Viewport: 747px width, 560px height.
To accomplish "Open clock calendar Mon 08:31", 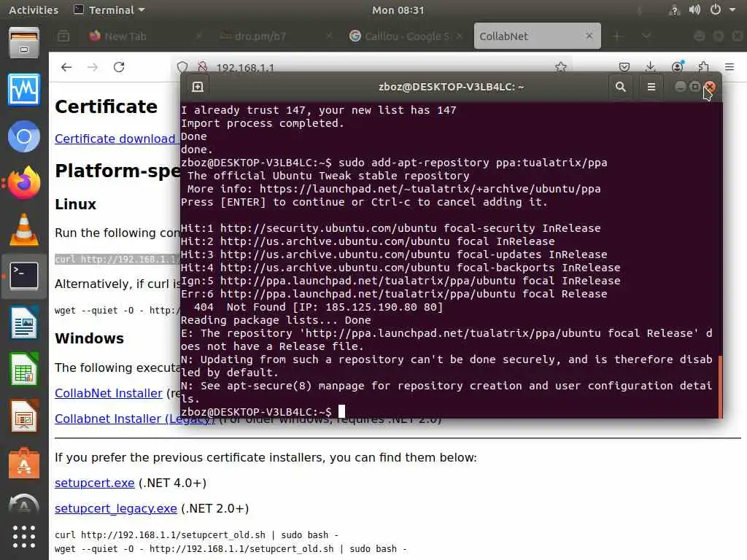I will click(x=398, y=9).
